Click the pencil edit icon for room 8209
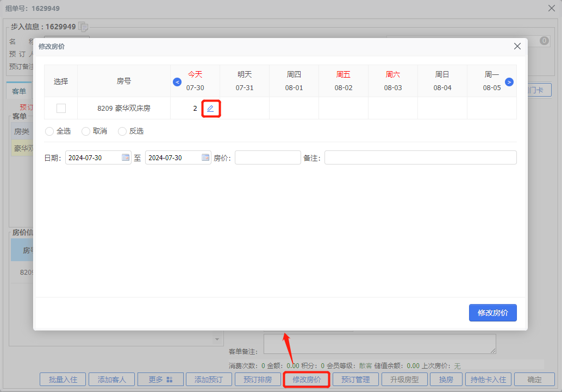The image size is (562, 392). point(210,108)
